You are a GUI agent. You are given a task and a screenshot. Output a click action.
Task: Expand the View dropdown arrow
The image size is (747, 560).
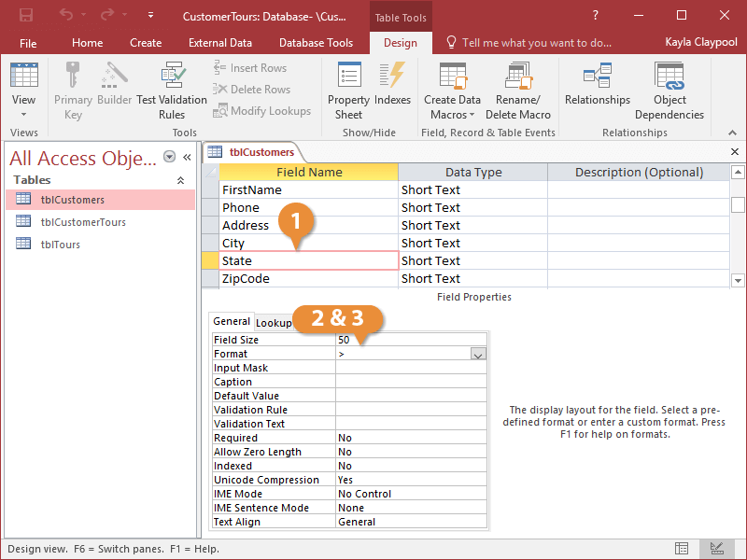[24, 114]
